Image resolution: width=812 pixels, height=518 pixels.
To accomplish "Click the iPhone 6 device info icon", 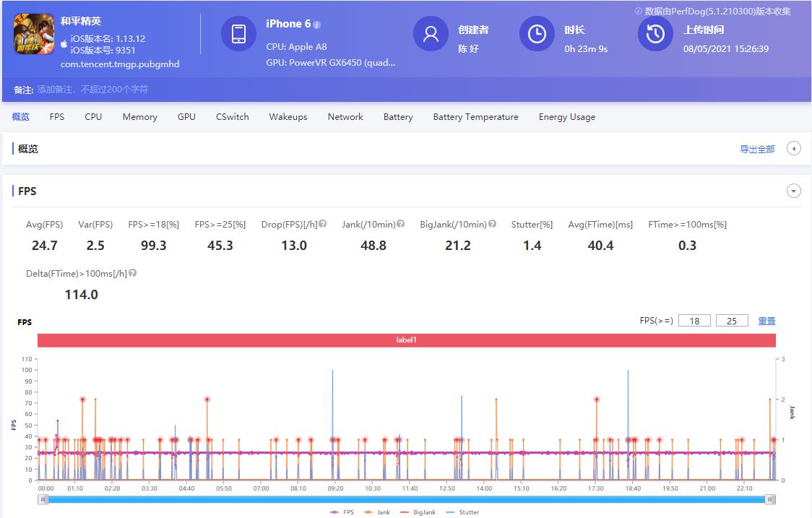I will [x=316, y=25].
